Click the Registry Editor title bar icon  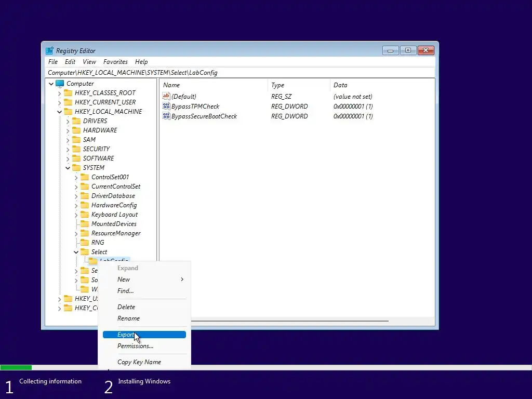(x=49, y=50)
